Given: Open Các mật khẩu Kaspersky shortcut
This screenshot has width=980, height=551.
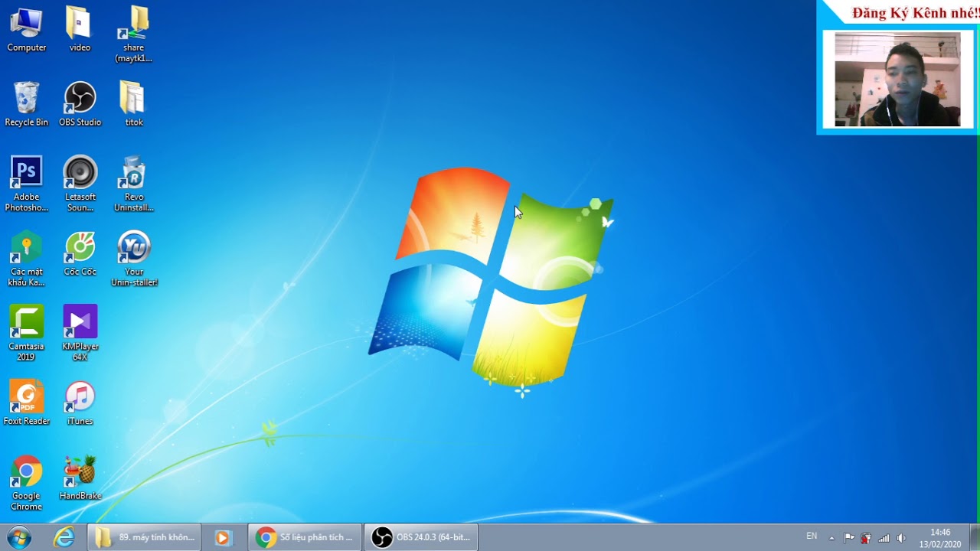Looking at the screenshot, I should tap(26, 259).
